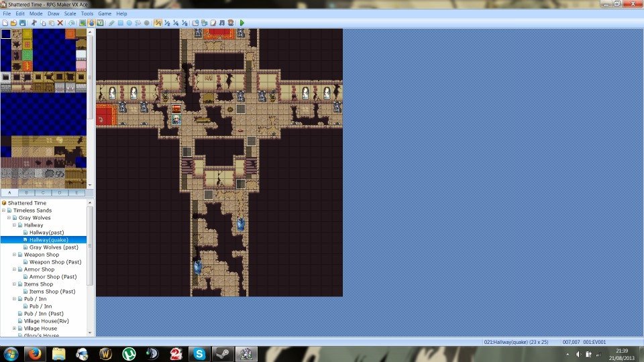
Task: Collapse the Weapon Shop tree node
Action: click(15, 255)
